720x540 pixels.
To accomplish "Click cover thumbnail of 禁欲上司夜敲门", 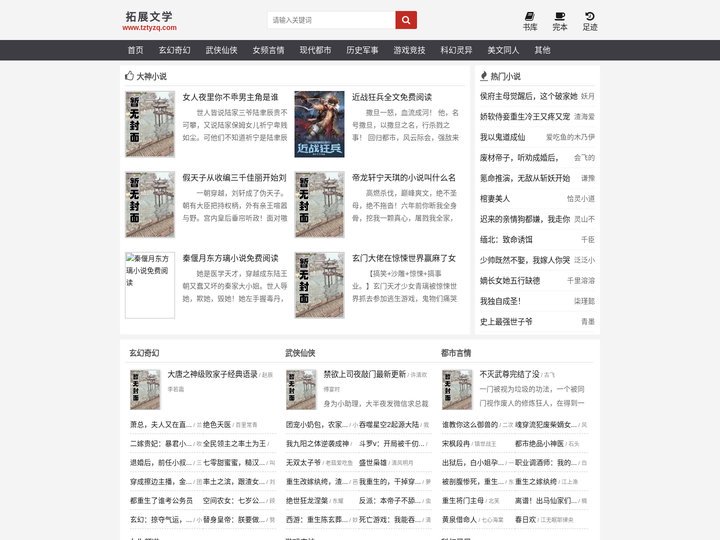I will pos(301,389).
